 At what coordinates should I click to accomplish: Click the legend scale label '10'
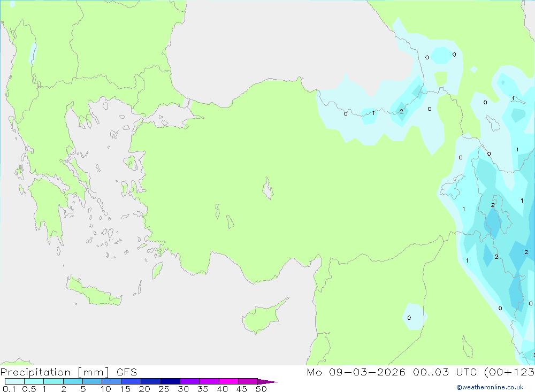(x=106, y=389)
